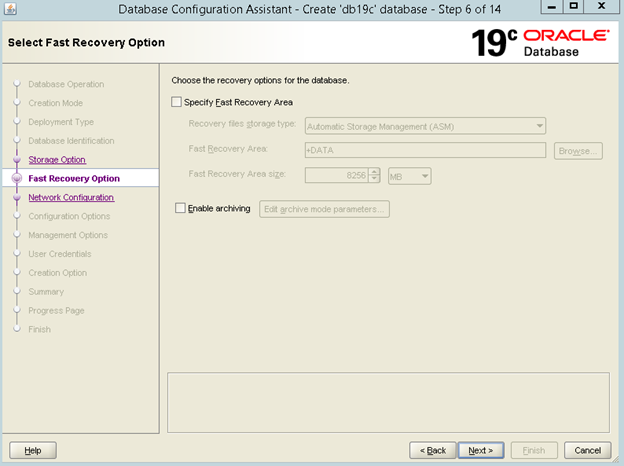624x466 pixels.
Task: Click the Browse... button
Action: 578,151
